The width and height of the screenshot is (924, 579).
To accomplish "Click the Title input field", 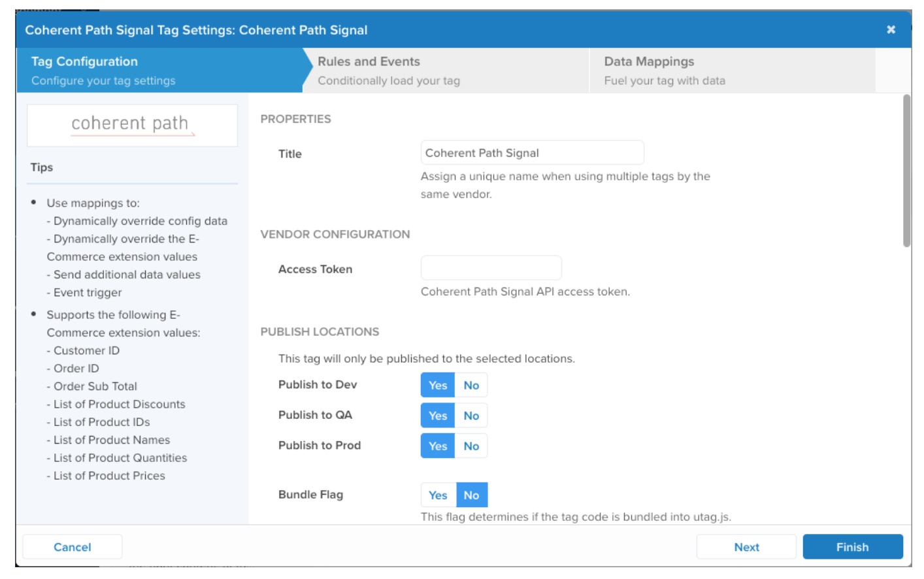I will [531, 153].
